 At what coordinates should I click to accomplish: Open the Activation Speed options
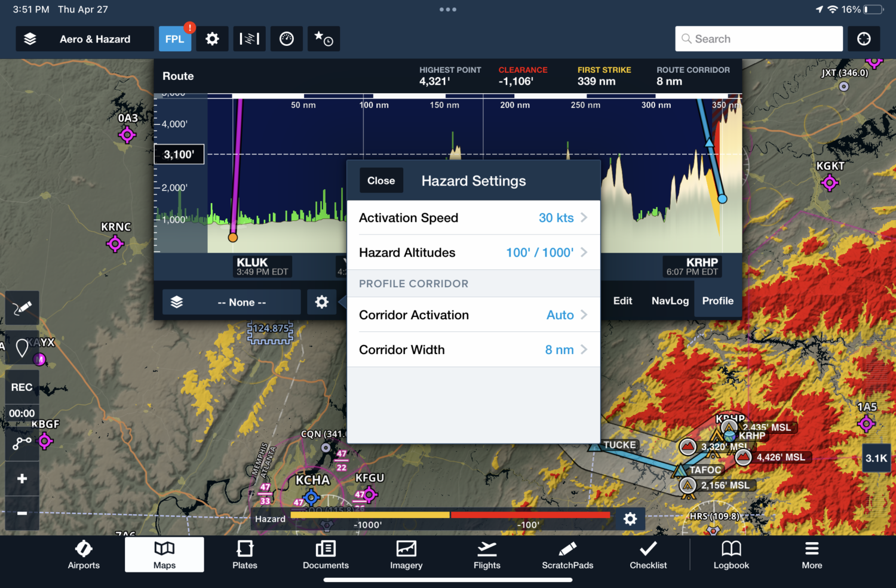click(474, 217)
